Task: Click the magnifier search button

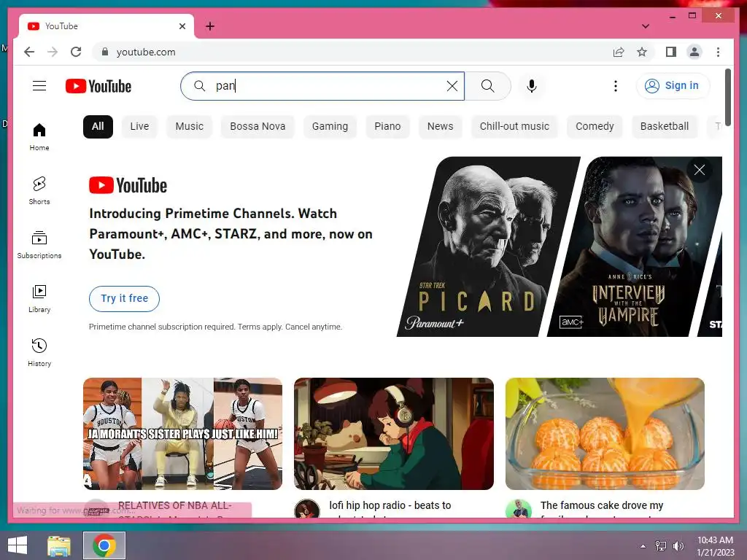Action: coord(488,86)
